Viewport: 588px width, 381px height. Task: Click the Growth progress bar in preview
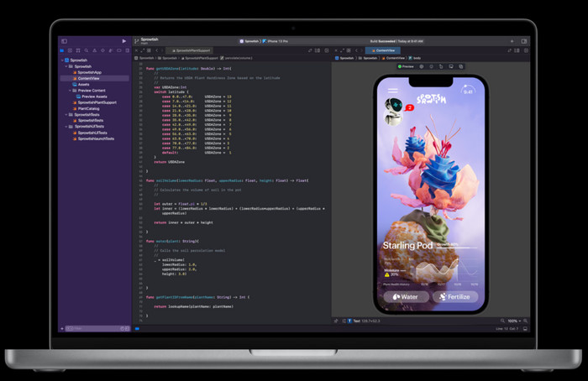pyautogui.click(x=456, y=248)
